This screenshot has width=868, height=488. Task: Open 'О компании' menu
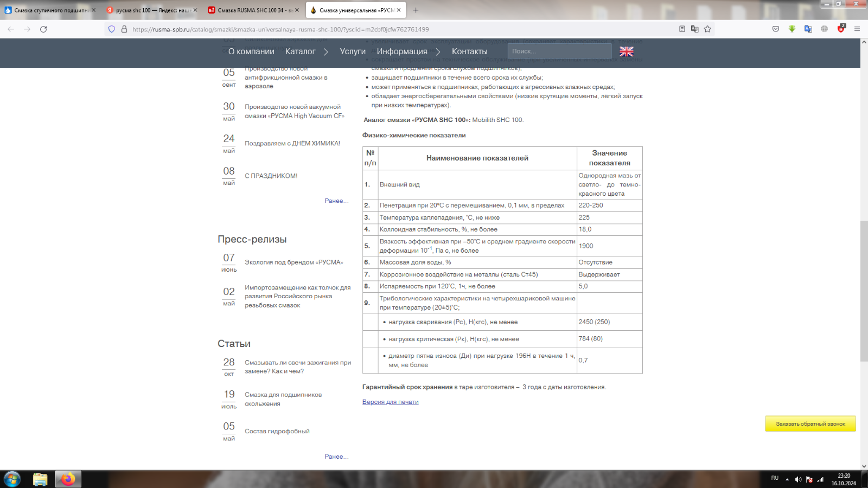251,52
